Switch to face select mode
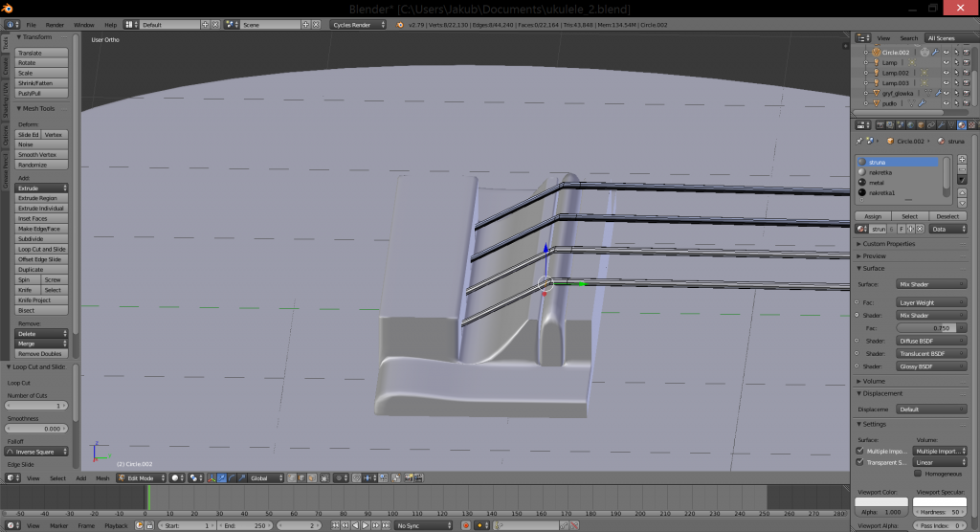The width and height of the screenshot is (980, 532). [312, 478]
